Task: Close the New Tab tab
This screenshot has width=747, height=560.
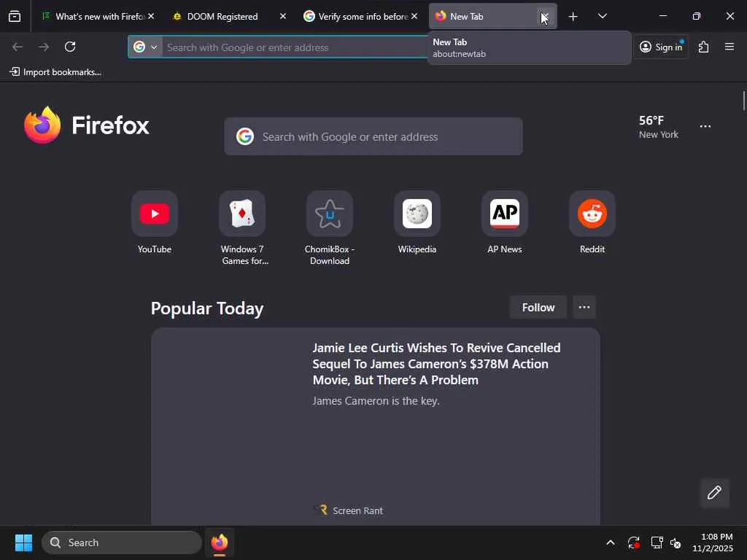Action: click(x=545, y=16)
